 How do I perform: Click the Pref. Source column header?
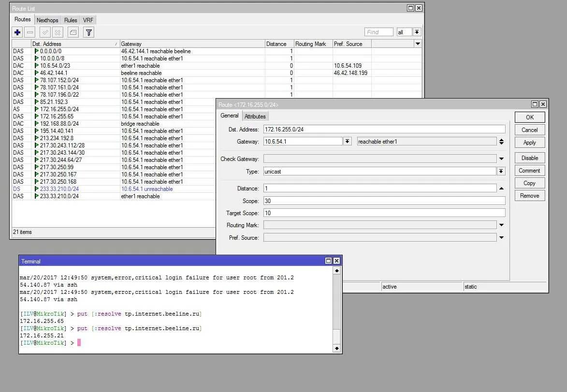tap(352, 44)
